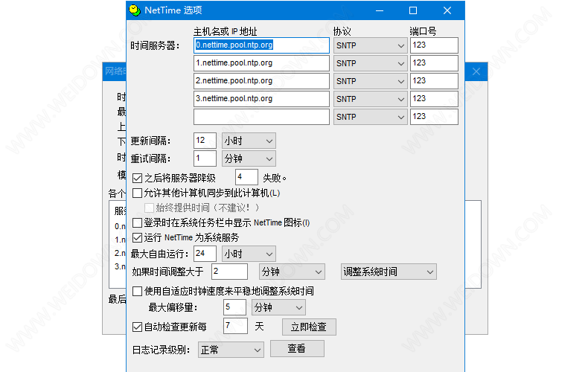Close the NetTime 选项 window
This screenshot has height=372, width=588.
[x=447, y=10]
